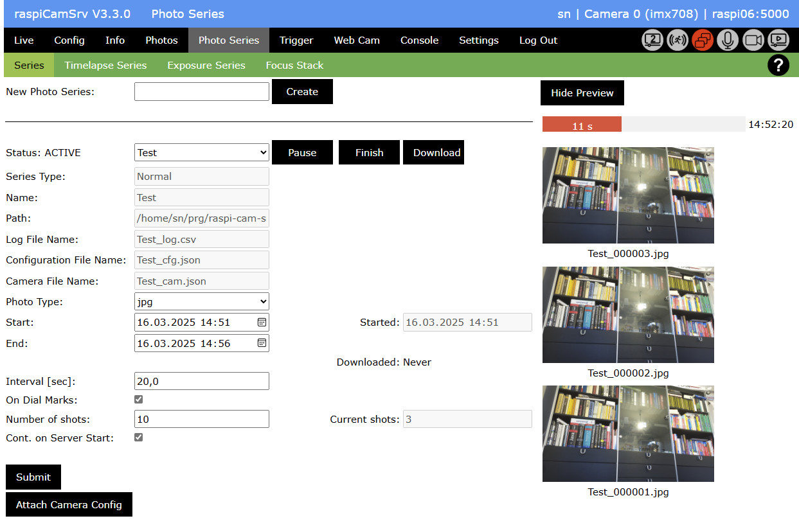Open help using the question mark icon
Viewport: 799px width, 532px height.
coord(778,65)
